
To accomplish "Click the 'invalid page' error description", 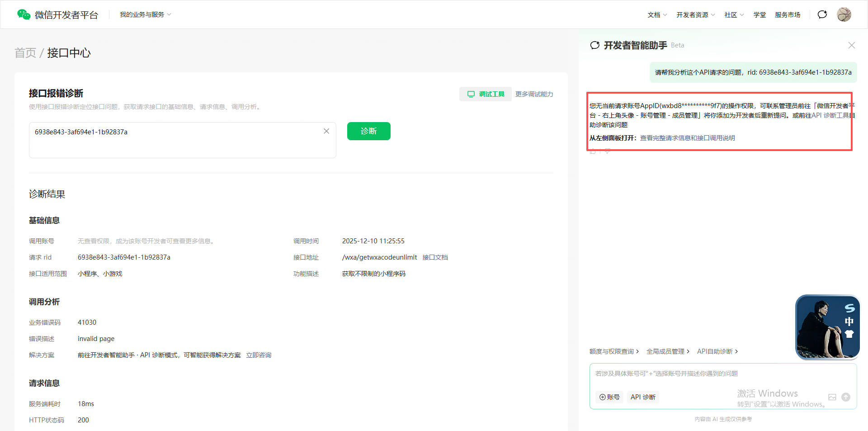I will point(96,339).
